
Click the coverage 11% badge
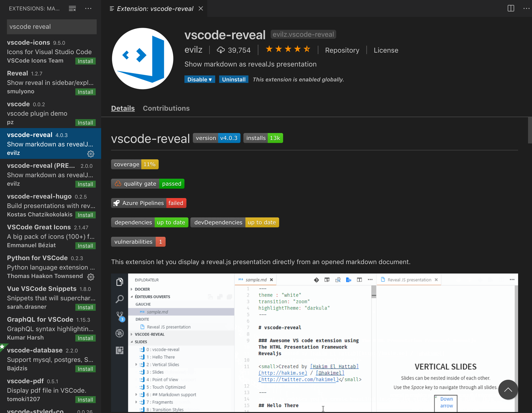(135, 164)
